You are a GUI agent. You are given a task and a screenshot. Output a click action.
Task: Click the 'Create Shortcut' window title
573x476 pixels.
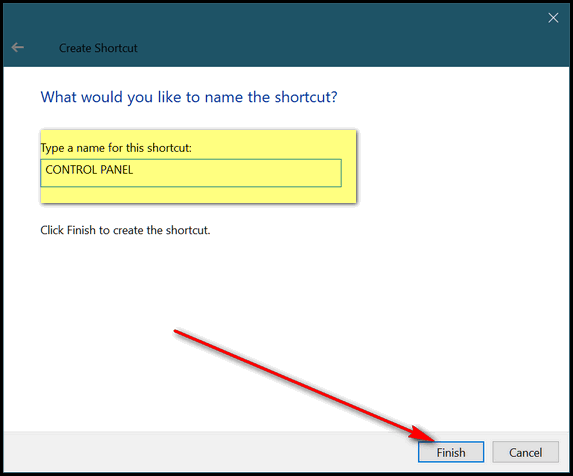pos(98,48)
